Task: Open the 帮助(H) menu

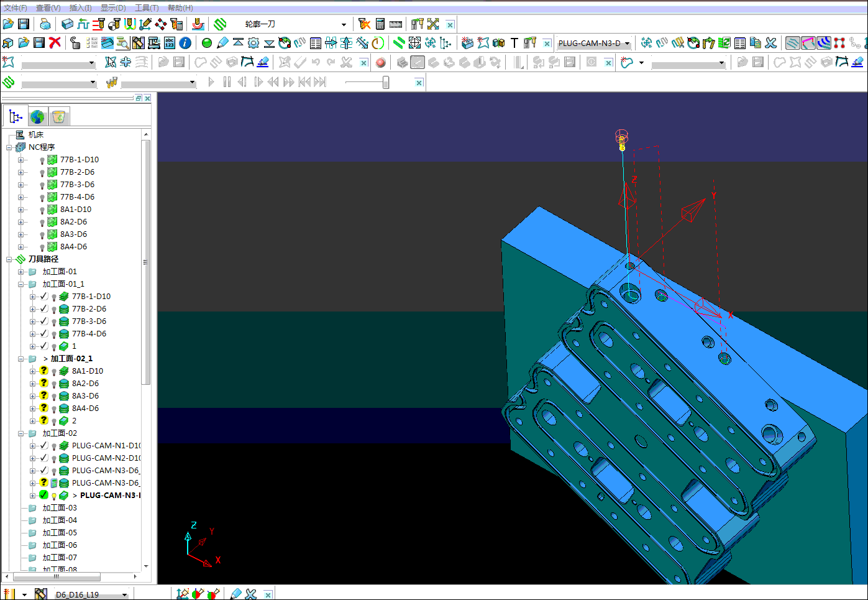Action: (x=180, y=7)
